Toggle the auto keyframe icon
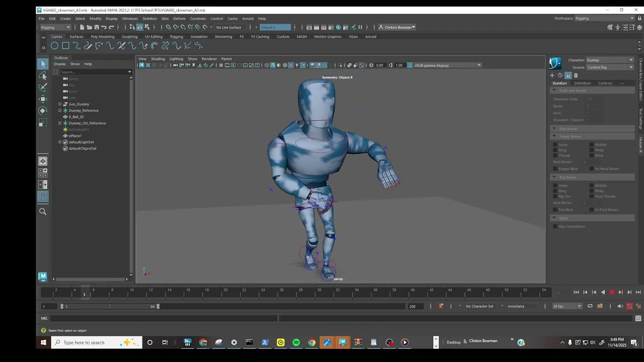Screen dimensions: 644x362 (629, 306)
